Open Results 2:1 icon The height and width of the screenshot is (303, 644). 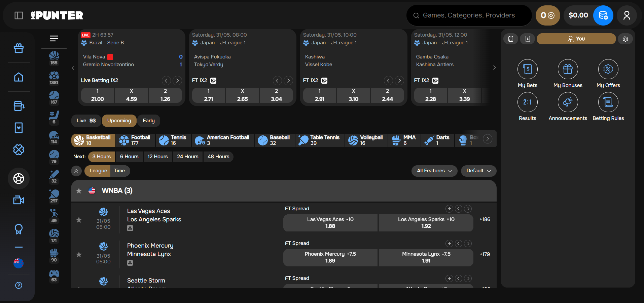coord(527,102)
